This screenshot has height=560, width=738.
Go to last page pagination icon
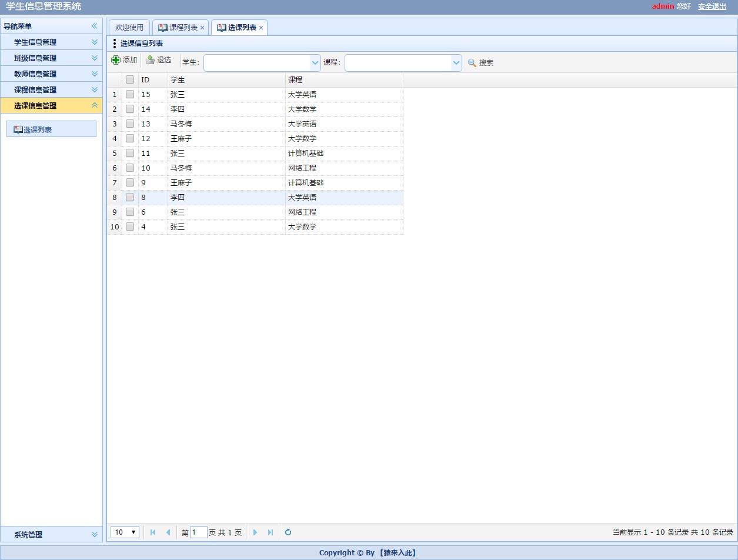(x=271, y=532)
